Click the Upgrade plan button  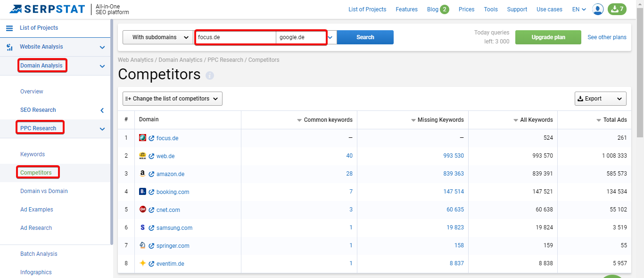click(x=548, y=37)
